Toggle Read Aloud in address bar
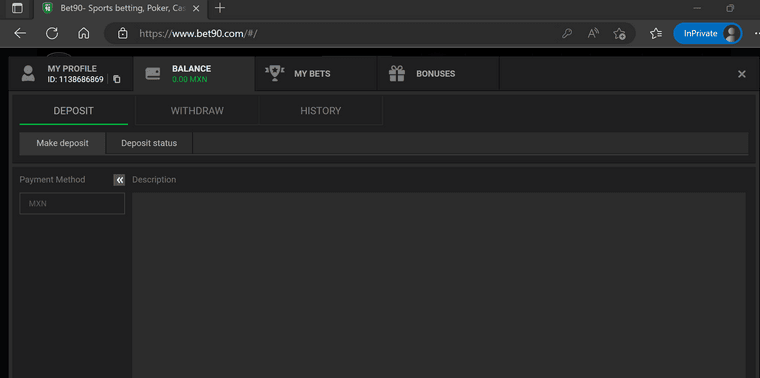Screen dimensions: 760x378 [x=593, y=33]
